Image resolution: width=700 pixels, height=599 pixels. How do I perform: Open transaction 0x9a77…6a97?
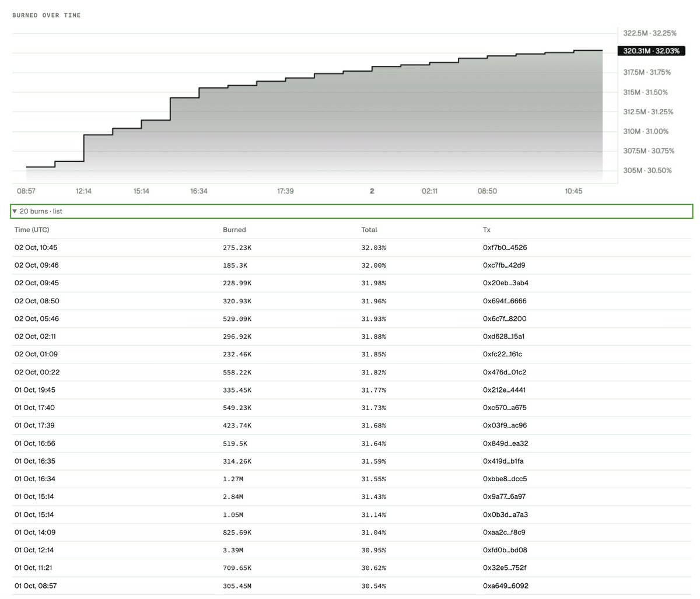tap(505, 496)
